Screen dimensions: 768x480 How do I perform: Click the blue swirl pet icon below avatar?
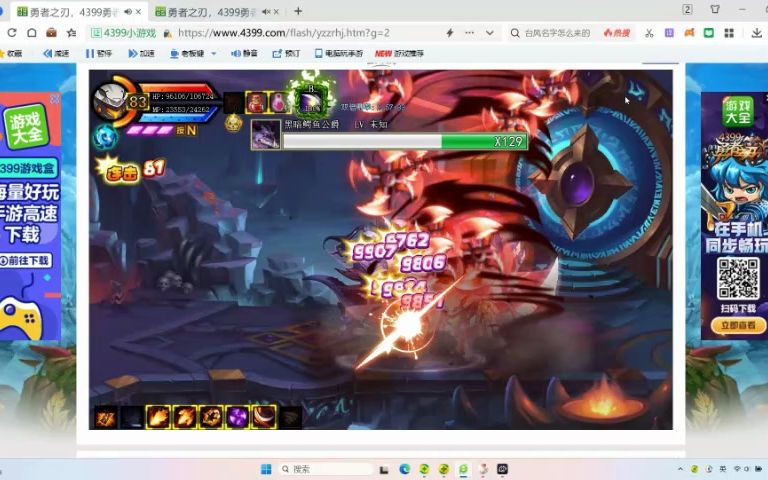105,137
